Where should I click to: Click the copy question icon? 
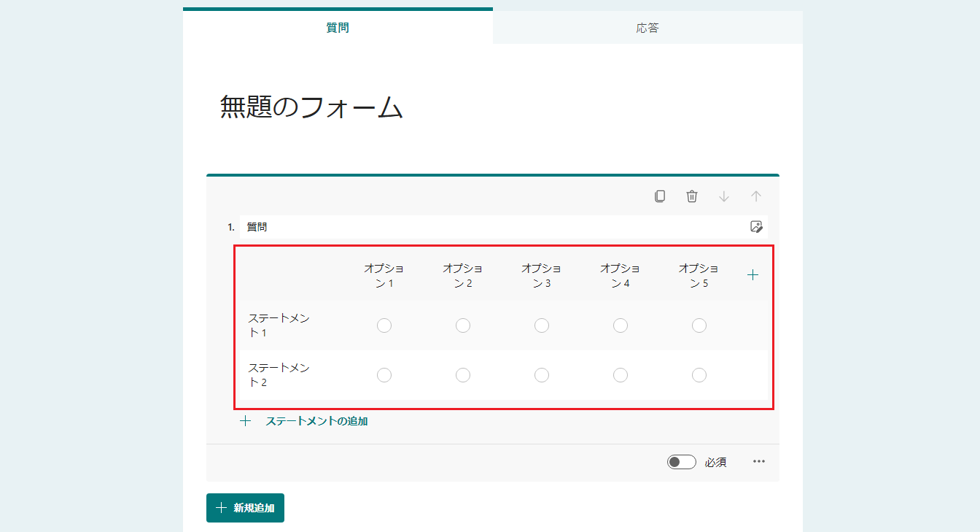click(x=660, y=196)
